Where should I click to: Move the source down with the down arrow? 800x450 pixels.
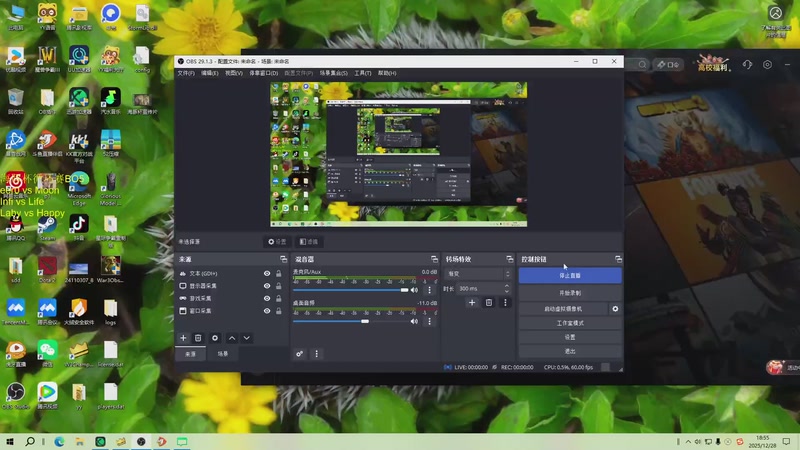[x=247, y=338]
